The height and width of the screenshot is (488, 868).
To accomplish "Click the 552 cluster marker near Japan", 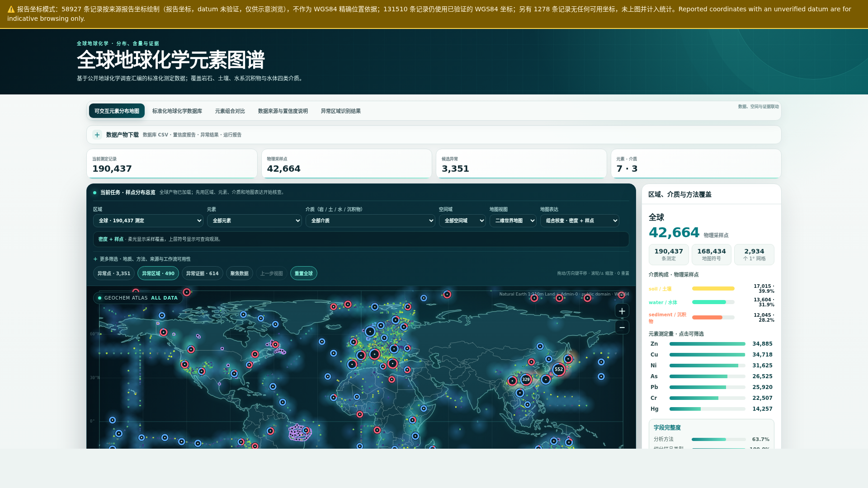I will (x=559, y=369).
